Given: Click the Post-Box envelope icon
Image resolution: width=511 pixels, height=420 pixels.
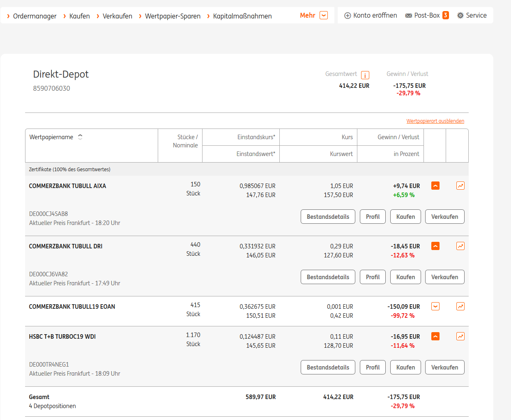Looking at the screenshot, I should click(x=408, y=16).
